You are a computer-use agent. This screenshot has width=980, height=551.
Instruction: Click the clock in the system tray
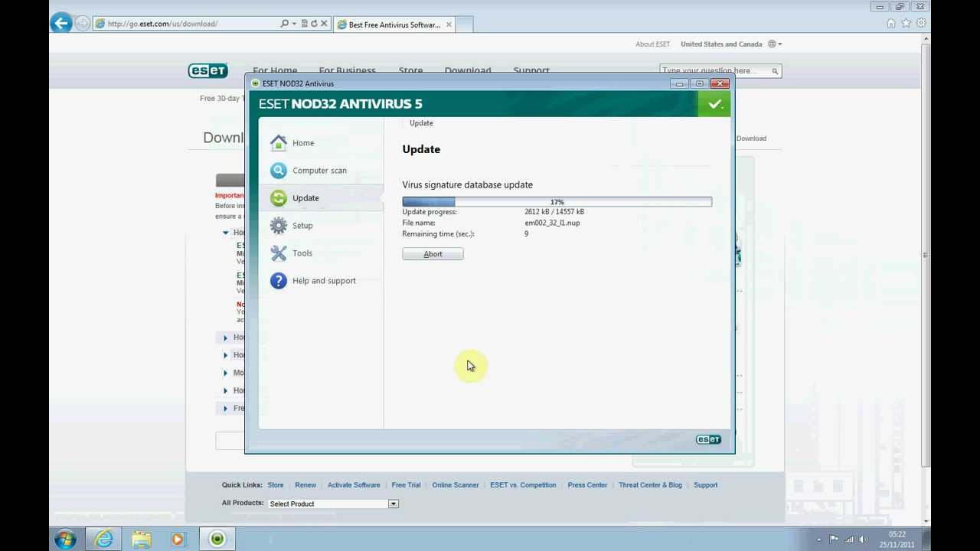[897, 540]
